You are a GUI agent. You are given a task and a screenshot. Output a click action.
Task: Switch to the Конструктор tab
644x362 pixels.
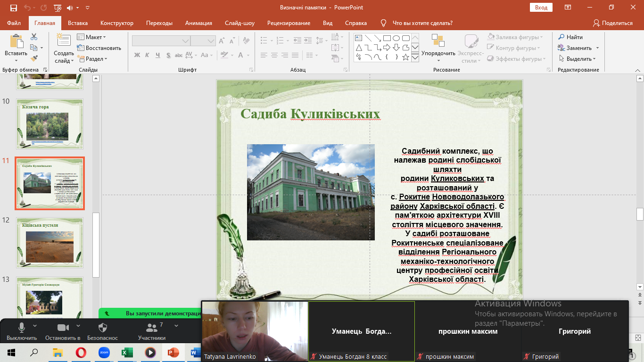(x=117, y=23)
